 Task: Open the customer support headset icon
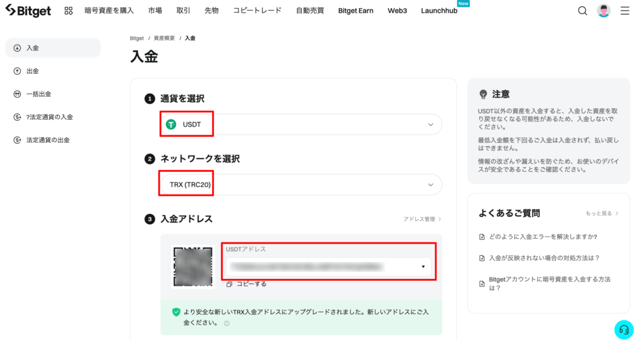624,330
